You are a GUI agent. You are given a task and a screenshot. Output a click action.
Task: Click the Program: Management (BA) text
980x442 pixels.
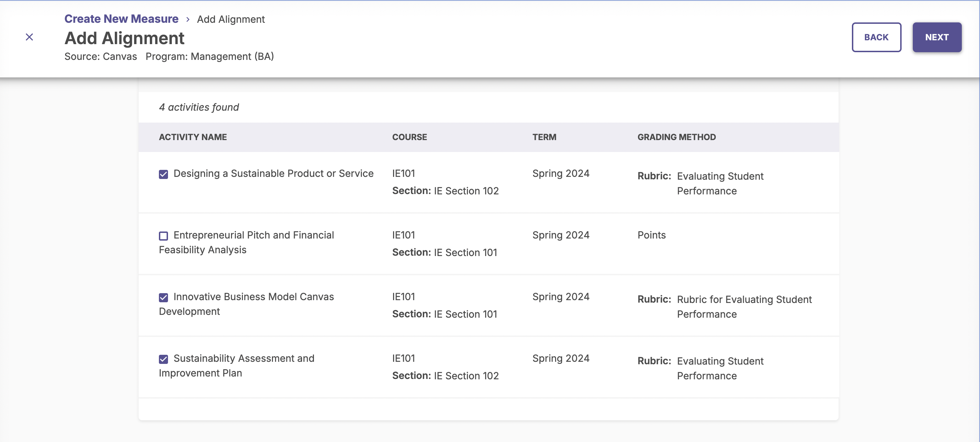(210, 56)
